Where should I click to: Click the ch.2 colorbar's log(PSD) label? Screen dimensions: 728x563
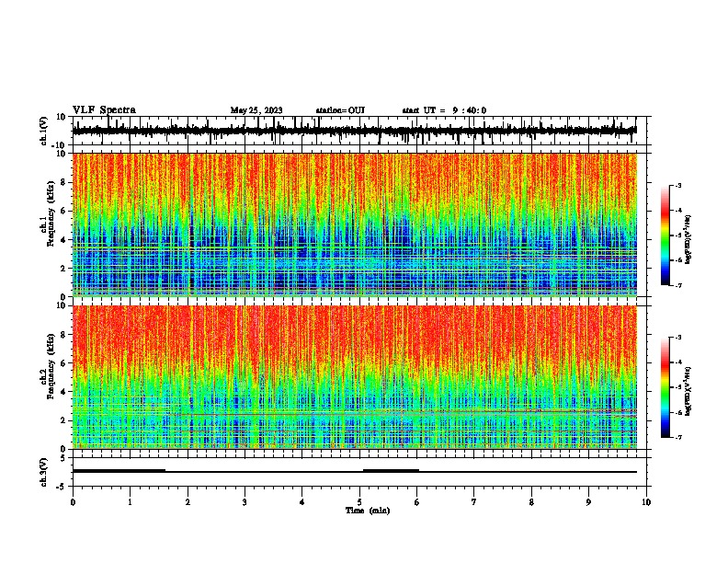pyautogui.click(x=688, y=392)
